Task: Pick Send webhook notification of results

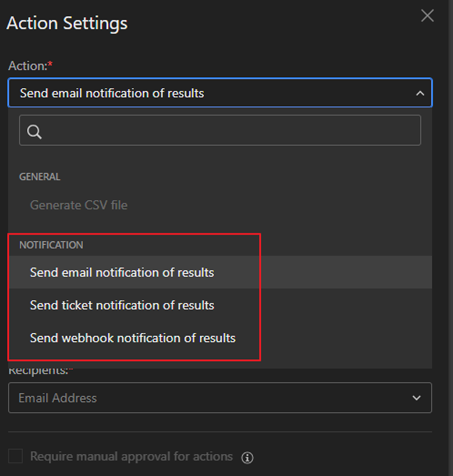Action: (x=133, y=338)
